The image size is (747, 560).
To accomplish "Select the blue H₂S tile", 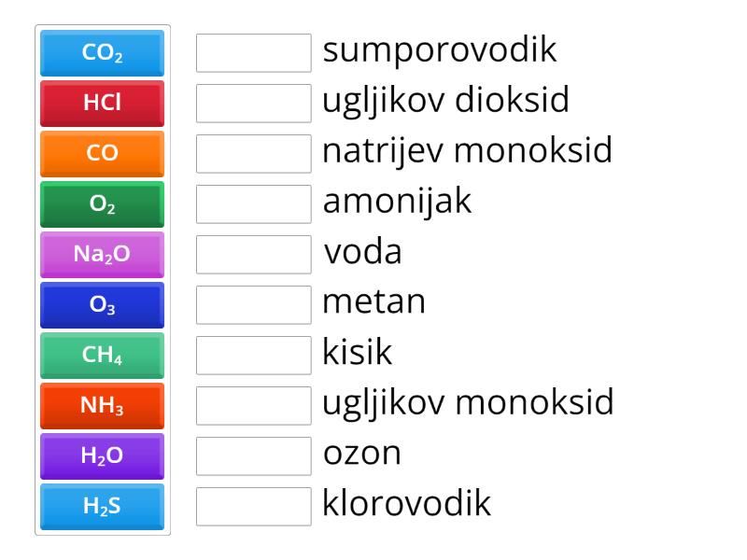I will point(103,507).
